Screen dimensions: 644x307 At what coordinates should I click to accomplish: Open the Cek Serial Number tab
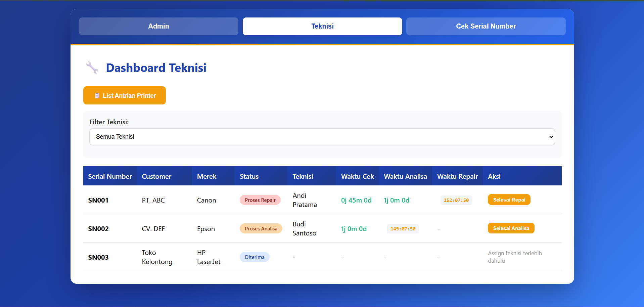(x=486, y=26)
